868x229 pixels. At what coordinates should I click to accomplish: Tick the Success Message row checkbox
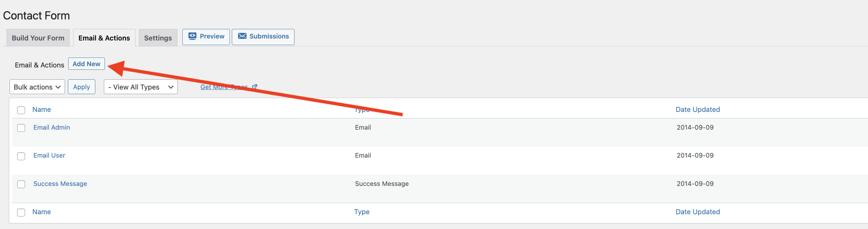[21, 184]
